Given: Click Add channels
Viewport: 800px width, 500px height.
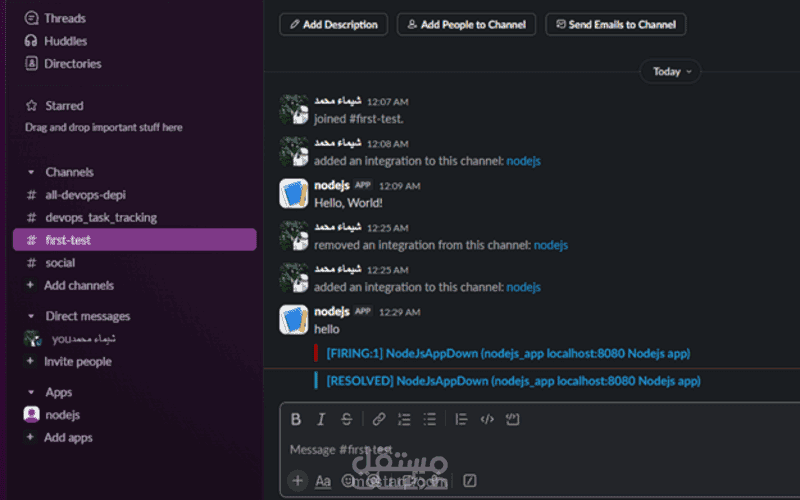Looking at the screenshot, I should pyautogui.click(x=79, y=286).
